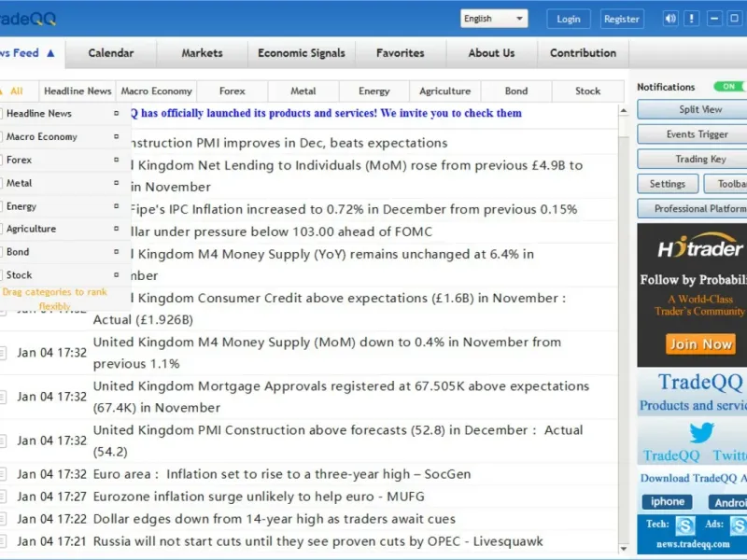Select the Agriculture category tab
Viewport: 747px width, 560px height.
click(445, 91)
